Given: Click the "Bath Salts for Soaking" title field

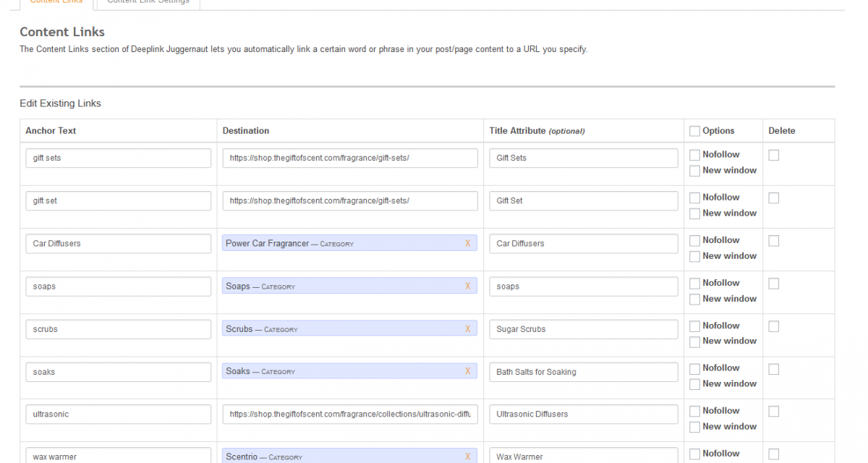Looking at the screenshot, I should (x=584, y=372).
